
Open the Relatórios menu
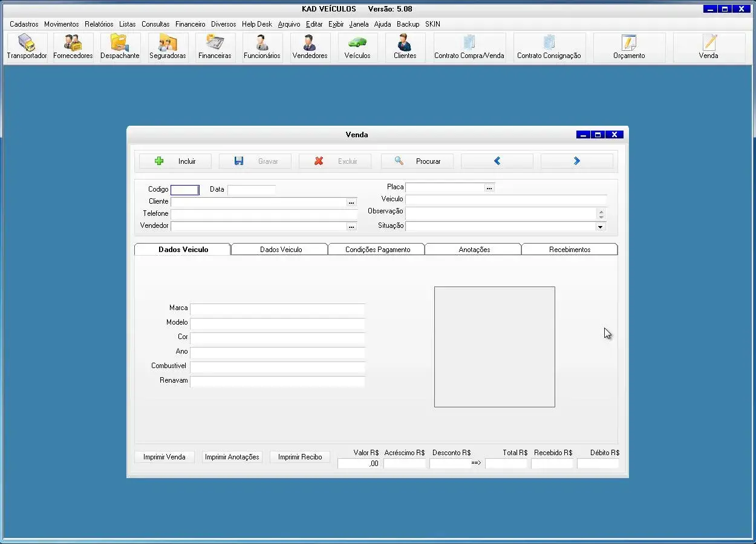pos(99,24)
